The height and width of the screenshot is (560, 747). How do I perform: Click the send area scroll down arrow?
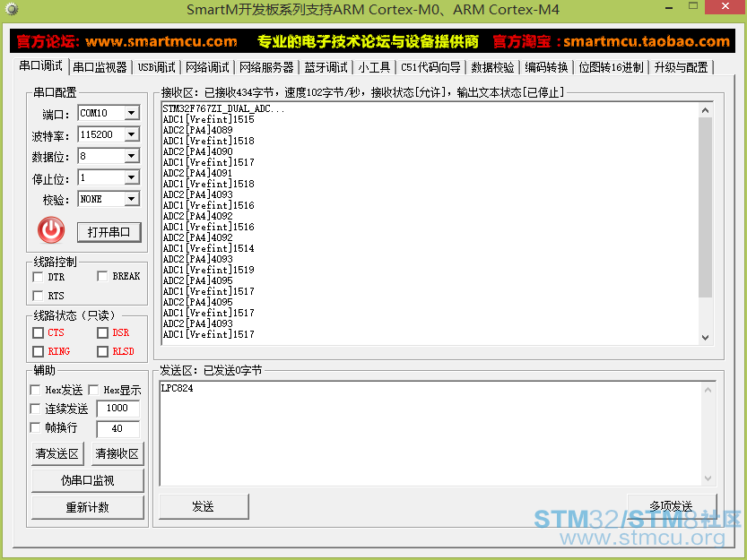click(x=708, y=478)
